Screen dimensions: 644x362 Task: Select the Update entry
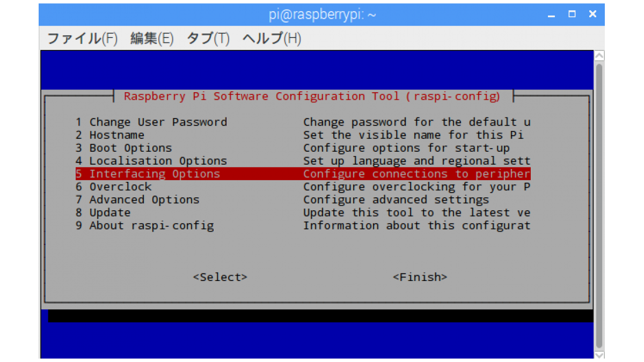click(303, 212)
